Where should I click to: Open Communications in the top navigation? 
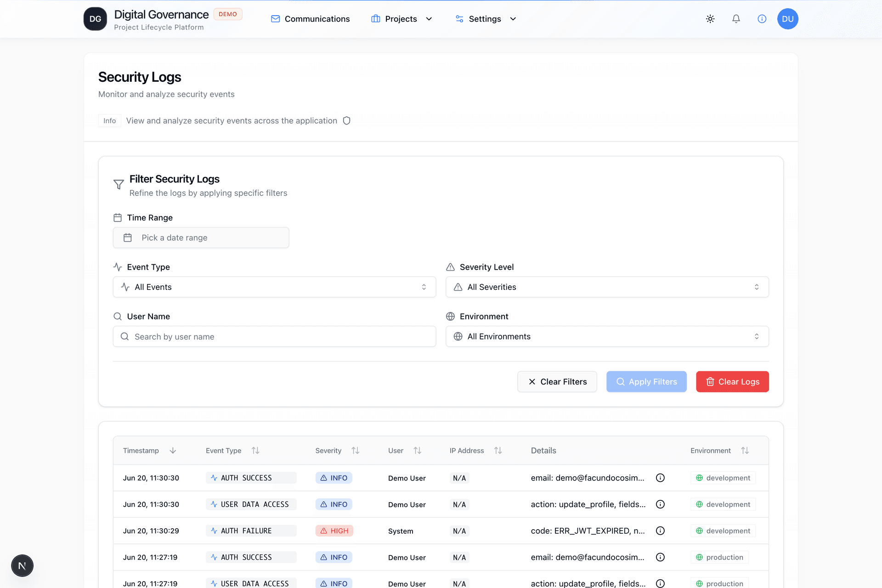click(310, 19)
